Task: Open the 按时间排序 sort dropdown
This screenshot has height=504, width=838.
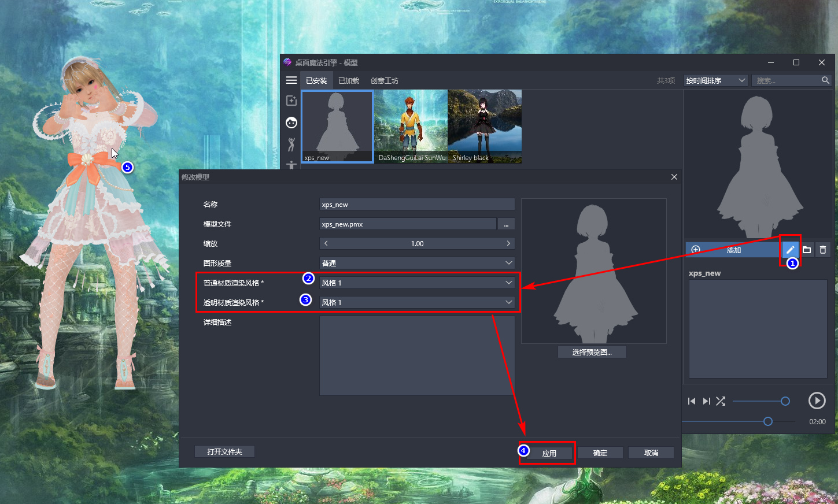Action: tap(715, 80)
